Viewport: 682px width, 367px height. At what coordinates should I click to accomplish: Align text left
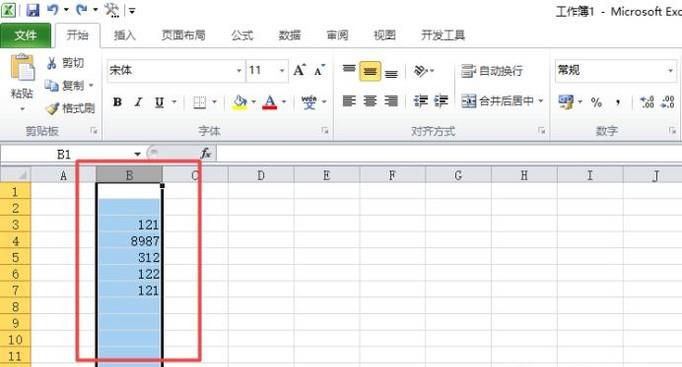pos(349,101)
